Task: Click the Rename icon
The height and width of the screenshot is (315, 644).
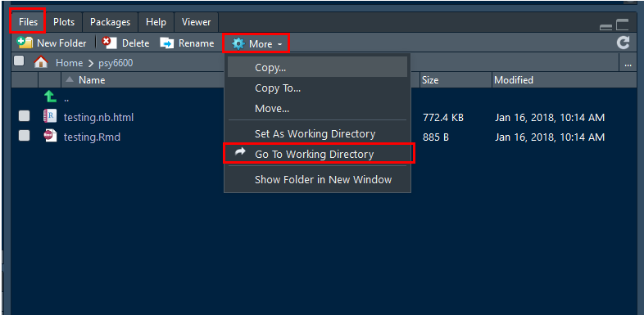Action: 167,43
